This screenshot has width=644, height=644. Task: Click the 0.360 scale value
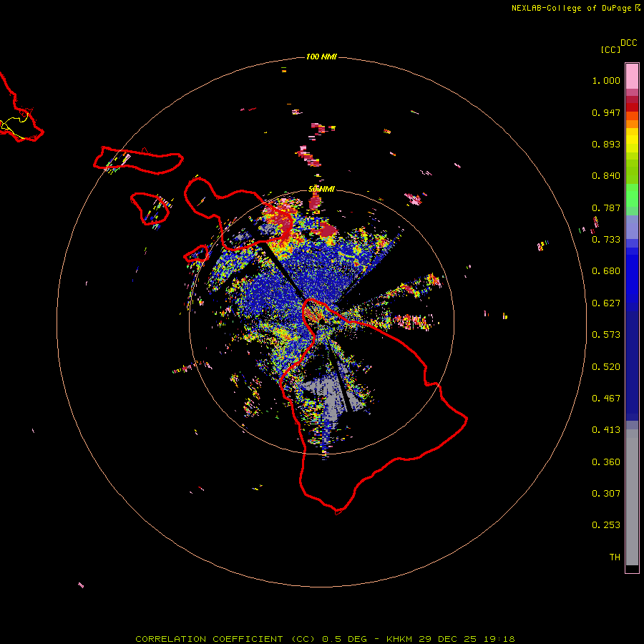(x=606, y=462)
